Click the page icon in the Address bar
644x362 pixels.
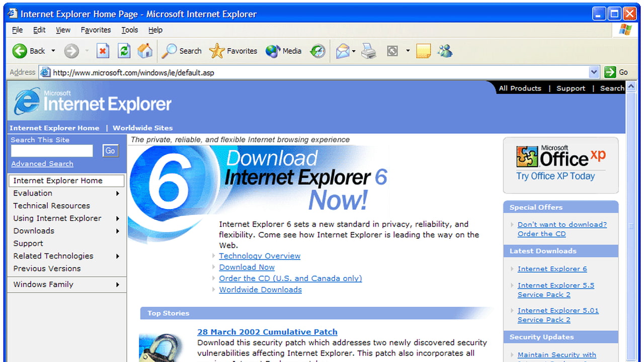pyautogui.click(x=45, y=72)
